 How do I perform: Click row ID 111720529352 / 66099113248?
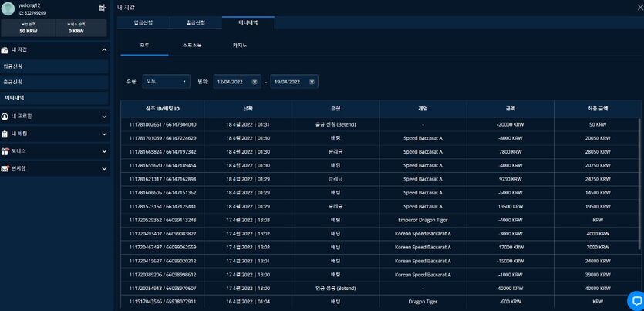[x=162, y=220]
